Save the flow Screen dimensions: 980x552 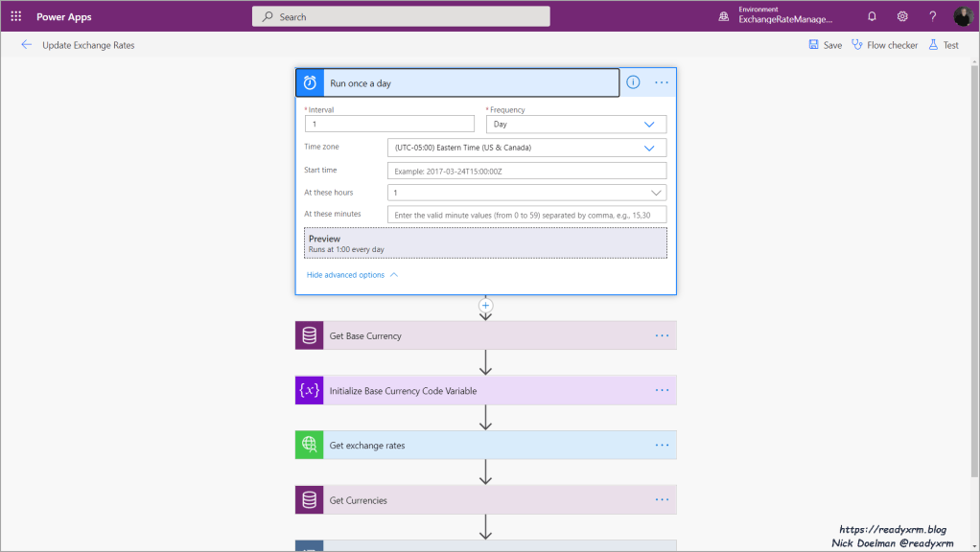coord(825,45)
